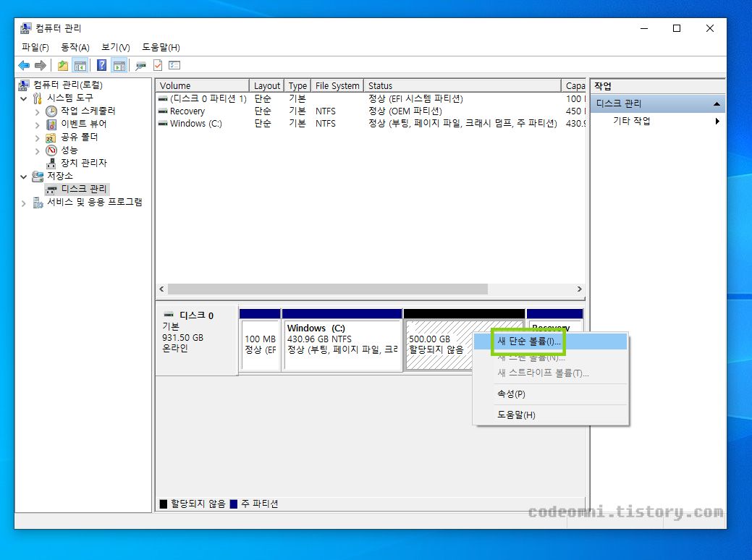Image resolution: width=752 pixels, height=560 pixels.
Task: Click the black unallocated legend swatch
Action: coord(164,504)
